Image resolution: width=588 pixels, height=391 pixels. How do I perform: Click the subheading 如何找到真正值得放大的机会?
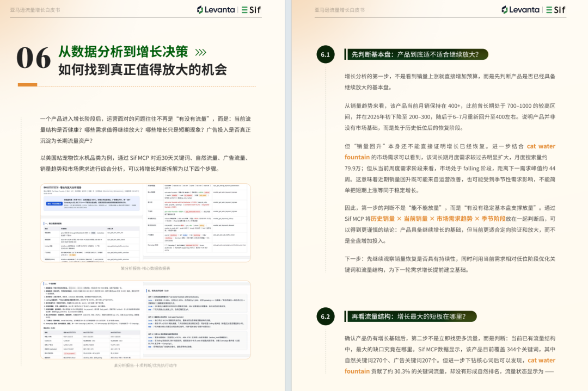click(143, 70)
